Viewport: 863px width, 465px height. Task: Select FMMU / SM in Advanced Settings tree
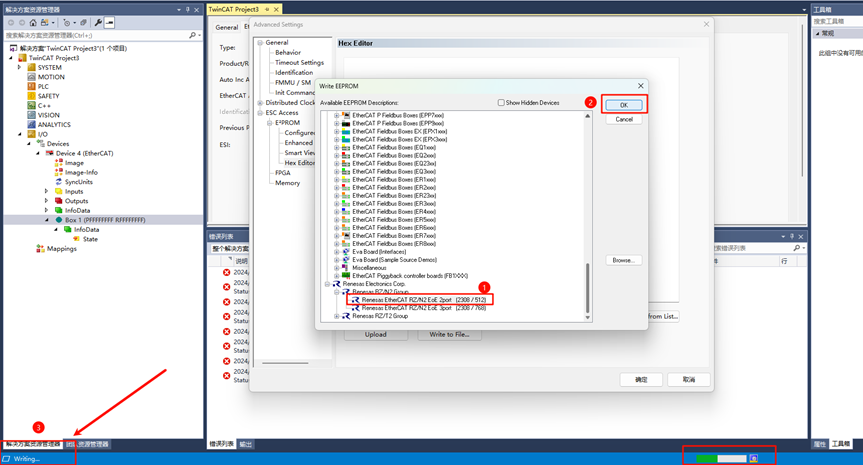coord(293,83)
